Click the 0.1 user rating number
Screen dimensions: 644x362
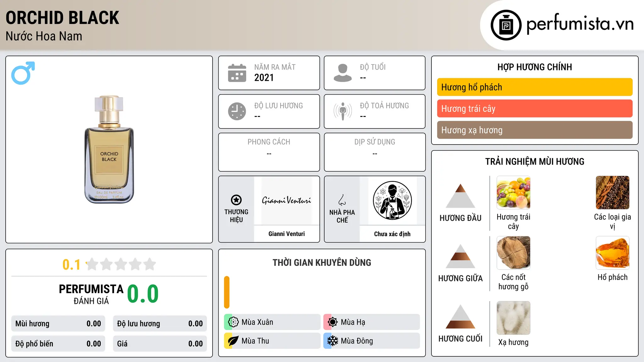(71, 265)
